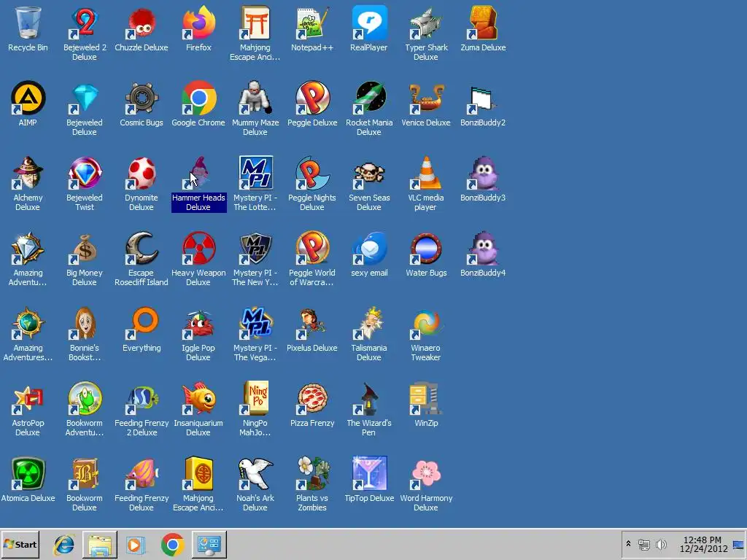Select Noah's Ark Deluxe dove icon
Screen dimensions: 747x560
point(255,473)
